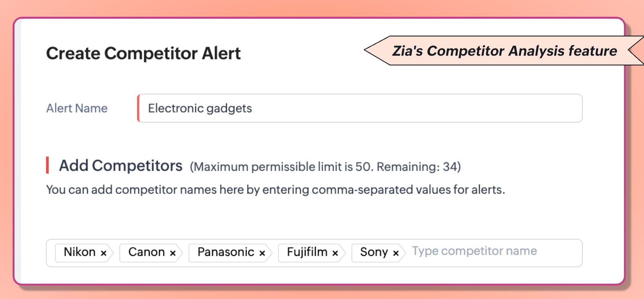Viewport: 644px width, 299px height.
Task: Focus the Alert Name input field
Action: click(360, 108)
